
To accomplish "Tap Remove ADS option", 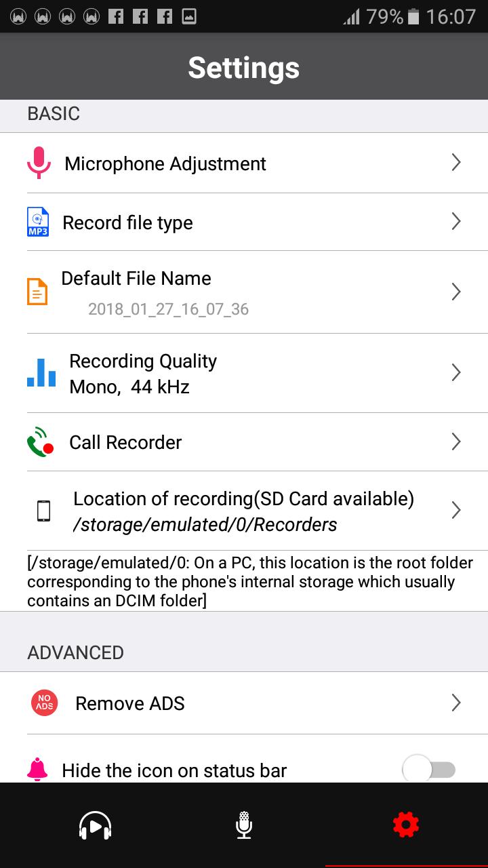I will (130, 703).
